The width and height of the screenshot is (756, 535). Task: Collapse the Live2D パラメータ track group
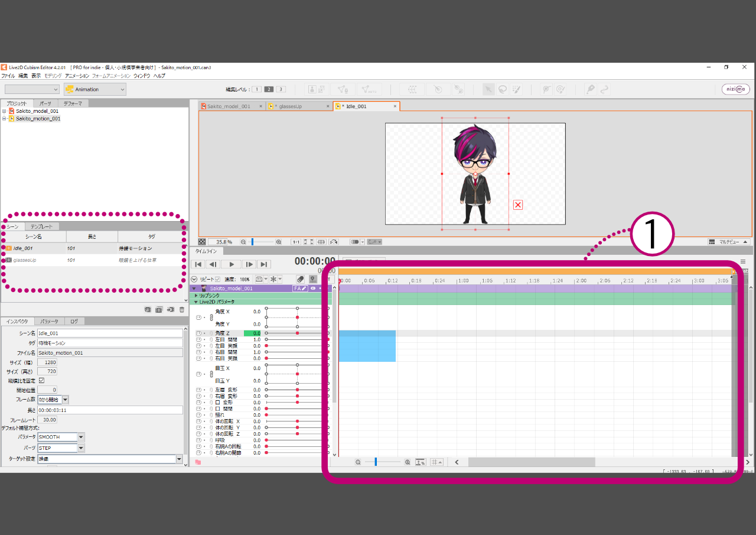coord(196,302)
